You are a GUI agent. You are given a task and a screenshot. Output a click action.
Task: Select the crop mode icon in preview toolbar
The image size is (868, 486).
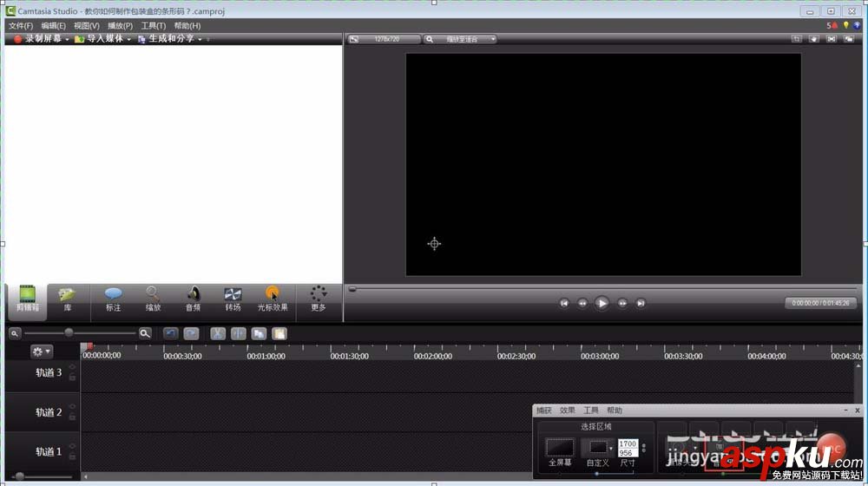click(796, 39)
